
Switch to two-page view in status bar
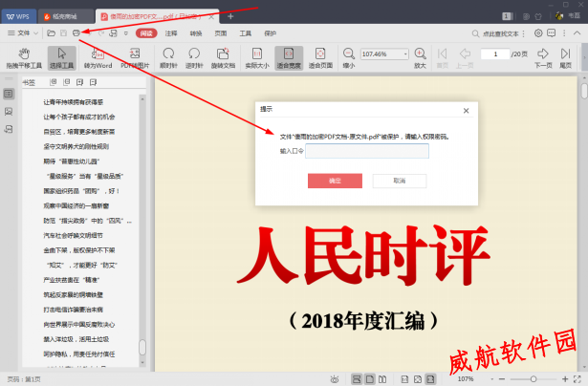(382, 379)
